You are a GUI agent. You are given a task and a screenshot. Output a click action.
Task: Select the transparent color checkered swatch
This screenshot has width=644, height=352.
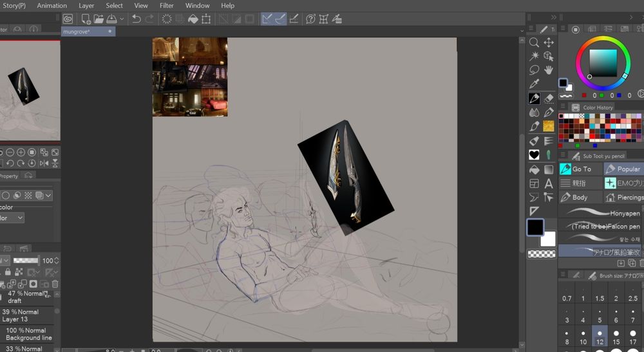[542, 254]
